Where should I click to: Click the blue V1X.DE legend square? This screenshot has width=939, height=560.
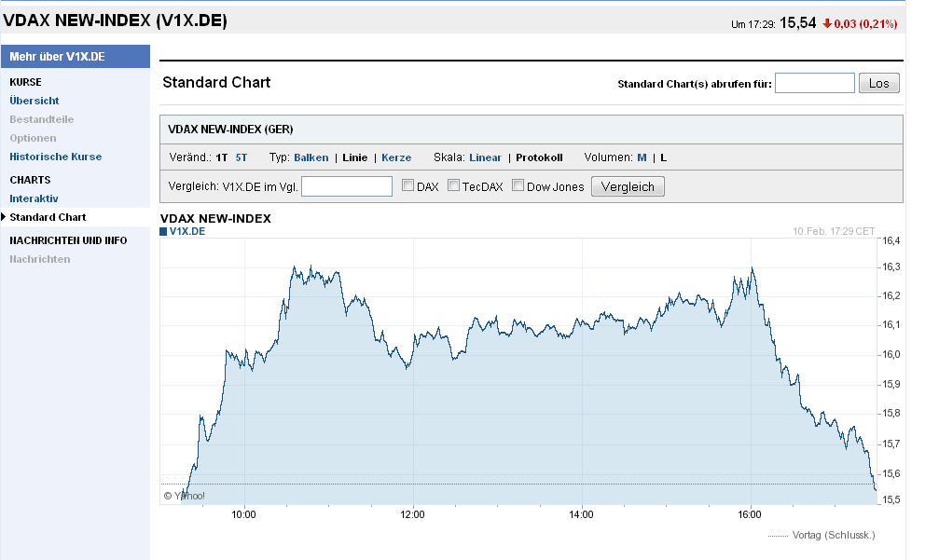[163, 231]
